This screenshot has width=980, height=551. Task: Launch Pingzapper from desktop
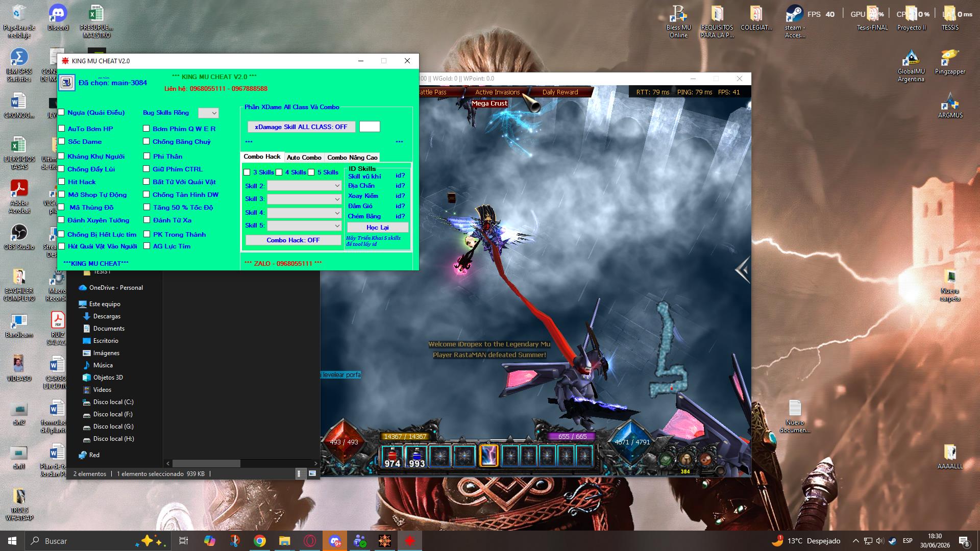click(x=950, y=62)
